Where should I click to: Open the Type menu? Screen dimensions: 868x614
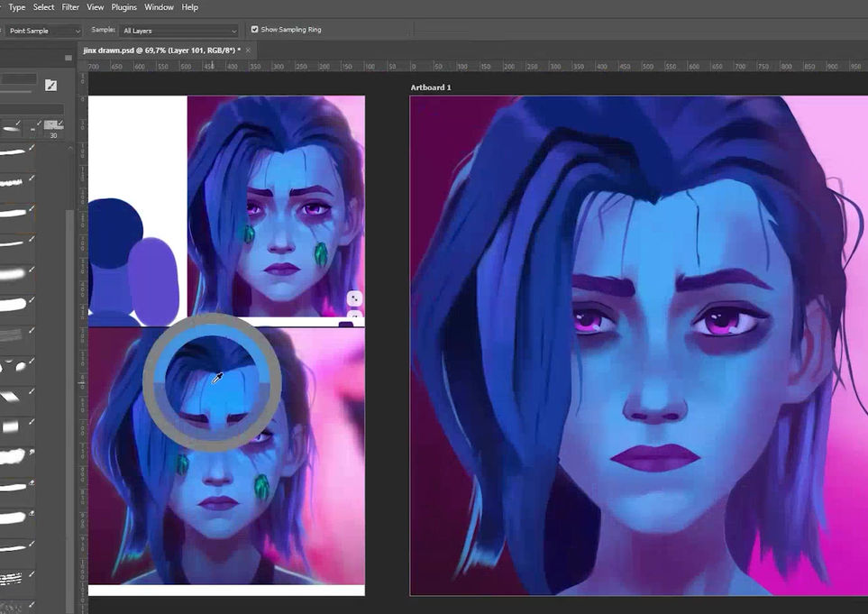(x=16, y=7)
